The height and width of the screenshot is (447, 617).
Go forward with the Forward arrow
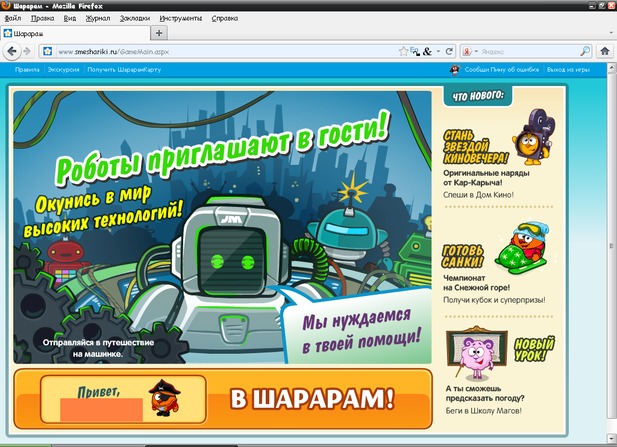[x=27, y=51]
